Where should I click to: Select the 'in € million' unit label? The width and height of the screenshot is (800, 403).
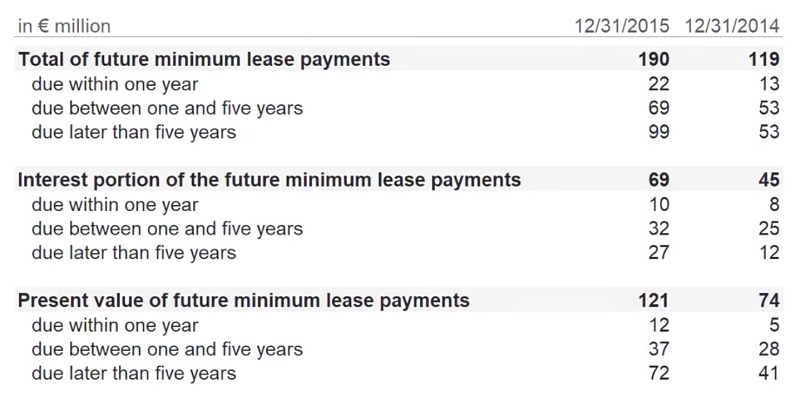pyautogui.click(x=65, y=25)
